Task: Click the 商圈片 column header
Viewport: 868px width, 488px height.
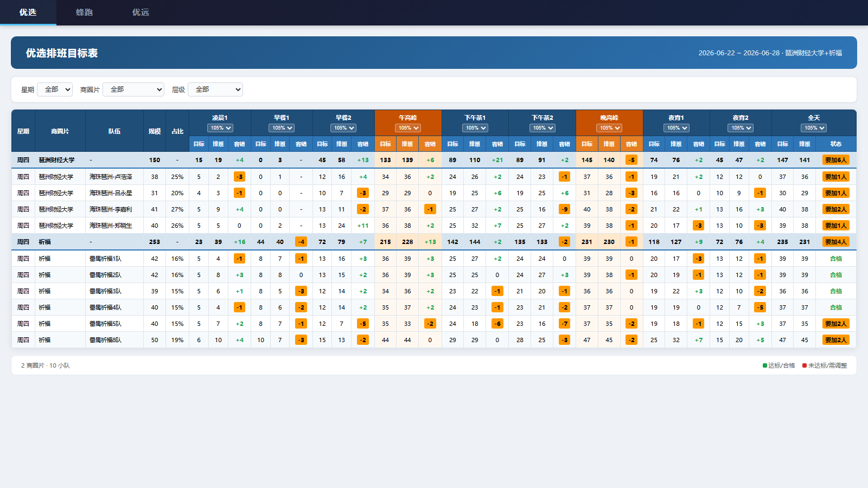Action: (60, 131)
